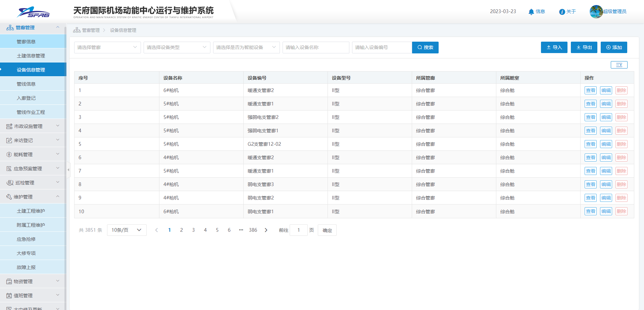
Task: Delete row 1 using its 删除 button
Action: tap(621, 90)
